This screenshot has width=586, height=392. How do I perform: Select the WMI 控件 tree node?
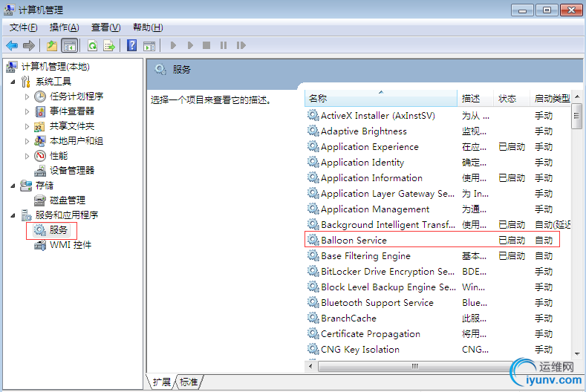[63, 245]
